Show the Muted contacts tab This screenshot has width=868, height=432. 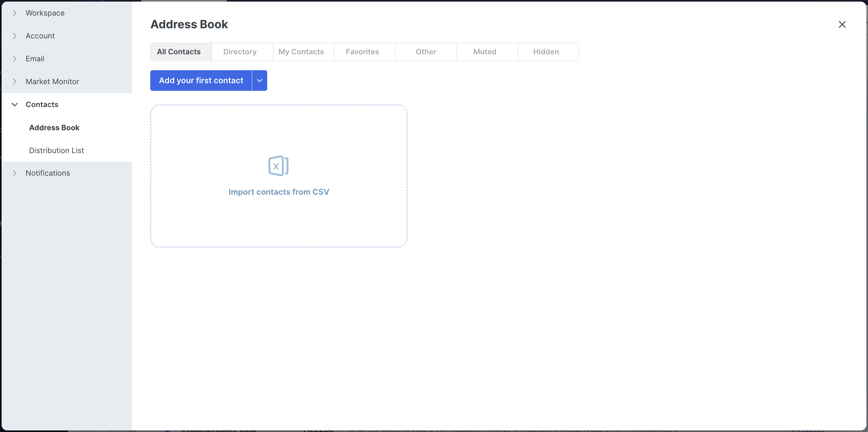pyautogui.click(x=485, y=52)
